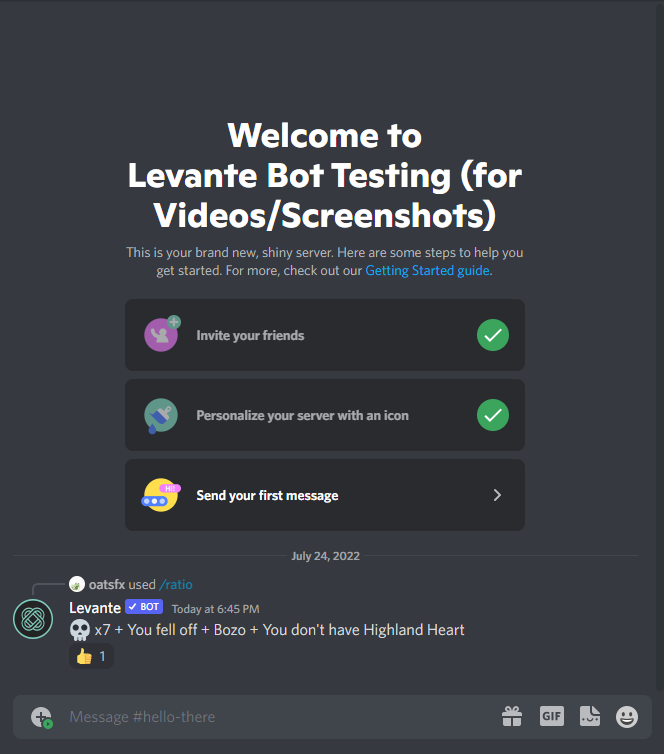Click the Invite your friends card
This screenshot has width=664, height=754.
click(x=325, y=335)
